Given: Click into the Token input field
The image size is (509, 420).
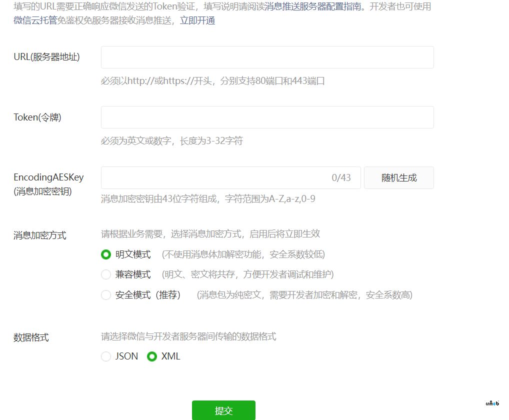Looking at the screenshot, I should (x=267, y=117).
